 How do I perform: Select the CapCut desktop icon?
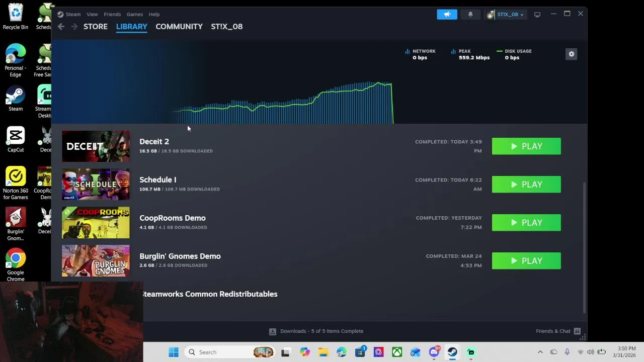pyautogui.click(x=16, y=140)
